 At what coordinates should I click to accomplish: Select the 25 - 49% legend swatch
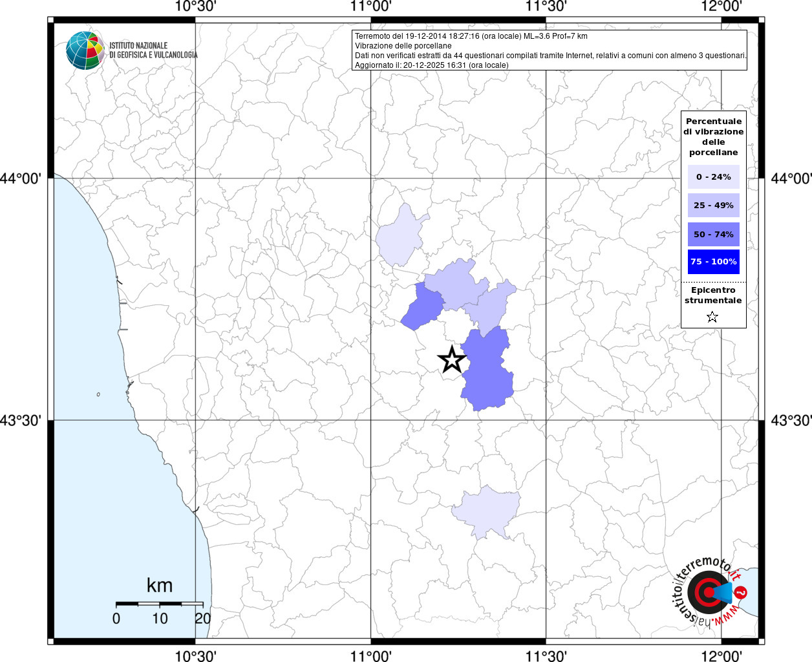714,205
